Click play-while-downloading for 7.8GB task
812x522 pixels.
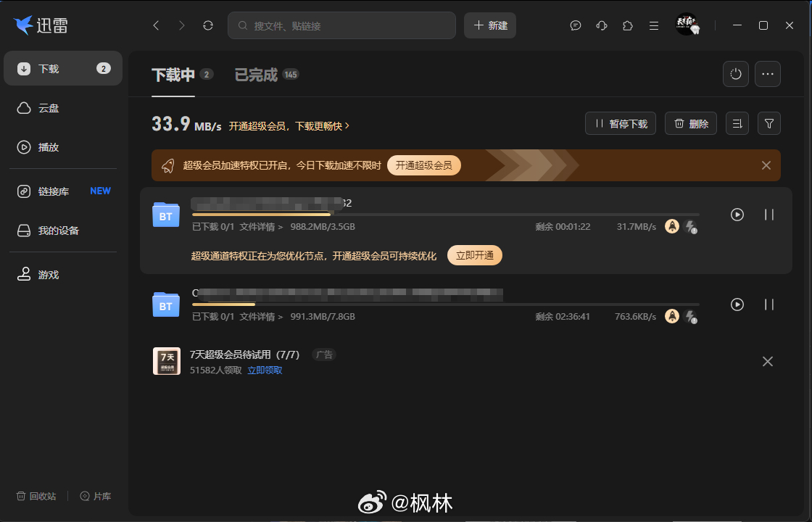click(737, 304)
